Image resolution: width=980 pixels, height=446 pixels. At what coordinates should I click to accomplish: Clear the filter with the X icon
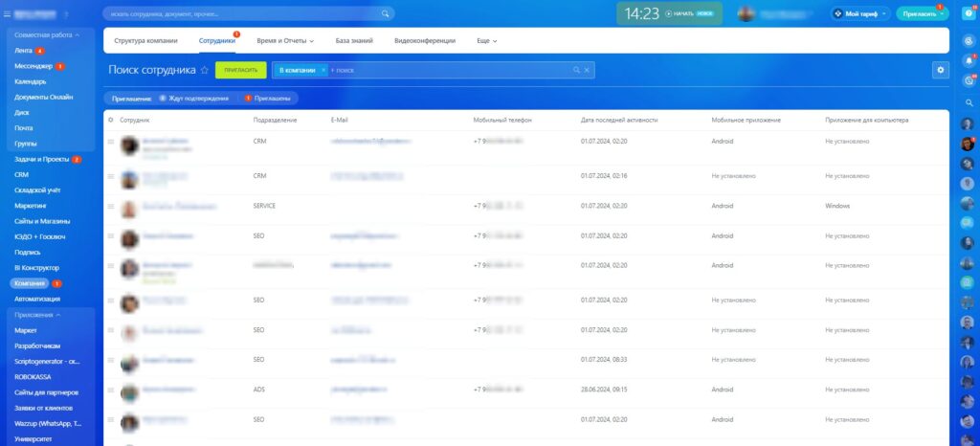(587, 71)
